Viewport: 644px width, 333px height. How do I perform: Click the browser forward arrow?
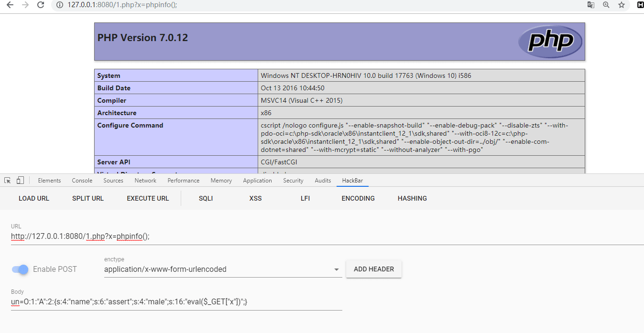(25, 5)
